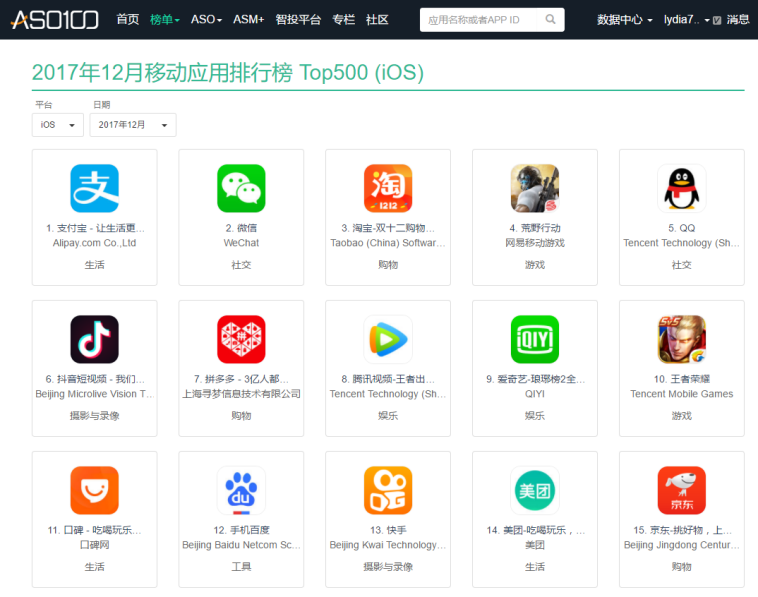This screenshot has height=597, width=758.
Task: Click the QQ penguin icon
Action: (681, 189)
